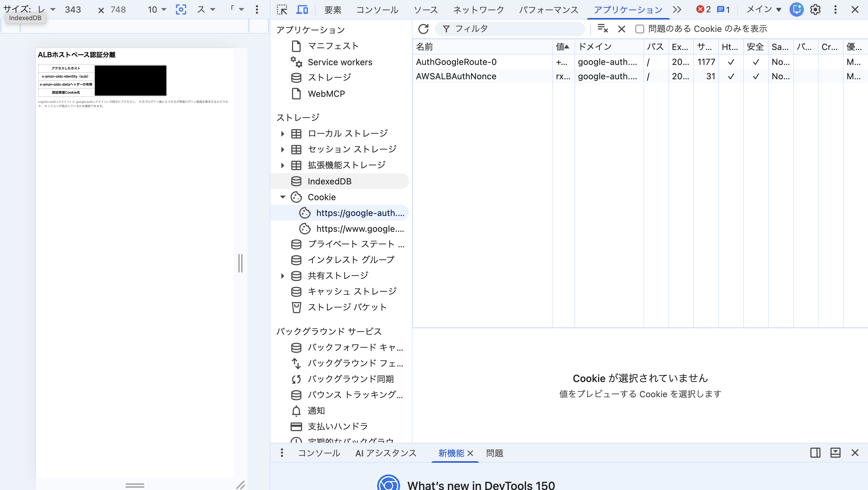This screenshot has height=490, width=868.
Task: Switch to the ネットワーク tab
Action: (479, 10)
